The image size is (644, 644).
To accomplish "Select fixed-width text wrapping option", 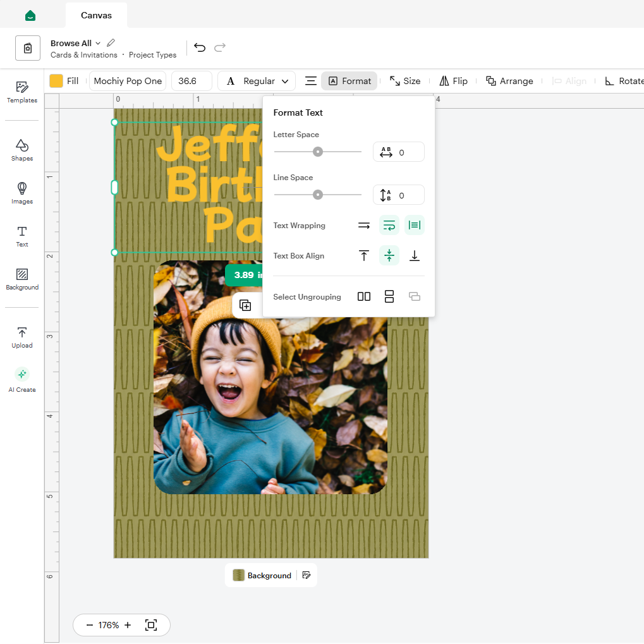I will click(415, 225).
